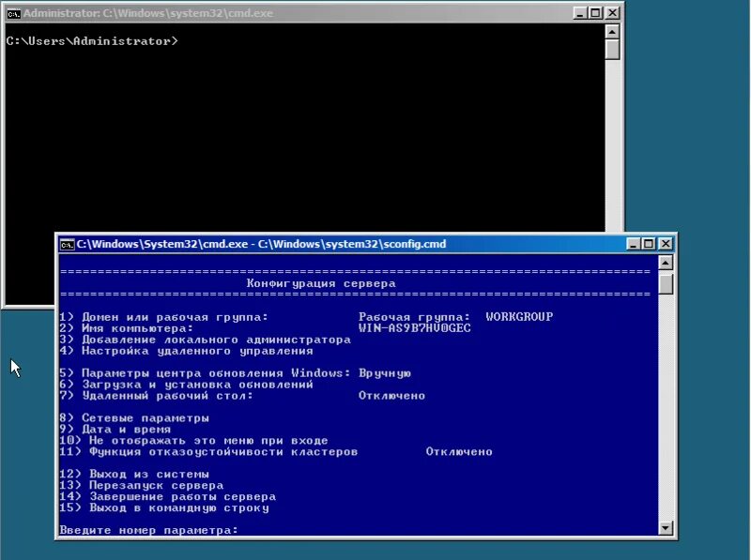Screen dimensions: 751x560
Task: Click 'Отключено' value for remote desktop
Action: tap(391, 396)
